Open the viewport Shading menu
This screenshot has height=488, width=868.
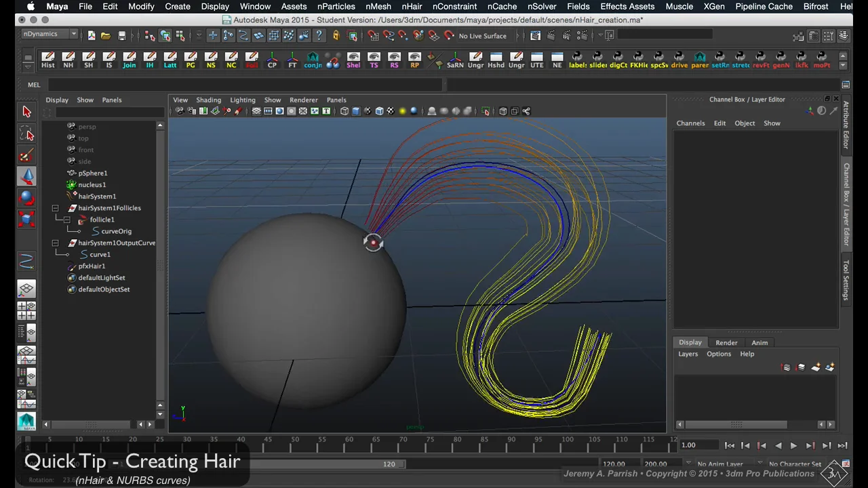pyautogui.click(x=208, y=100)
